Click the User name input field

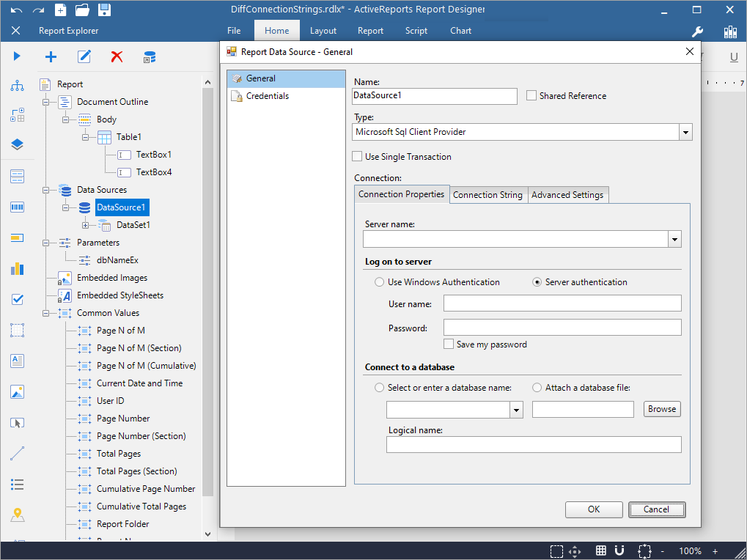tap(562, 303)
